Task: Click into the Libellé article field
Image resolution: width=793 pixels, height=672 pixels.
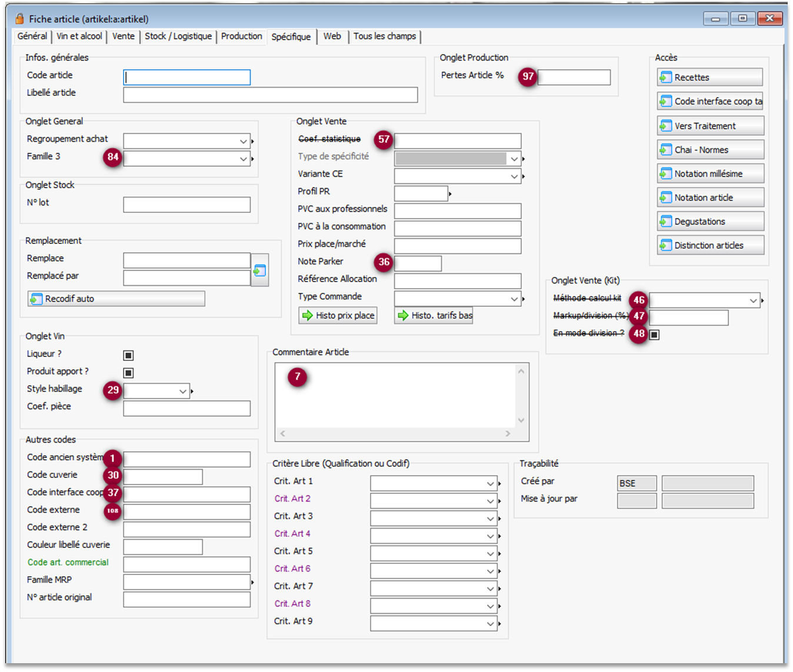Action: [x=270, y=95]
